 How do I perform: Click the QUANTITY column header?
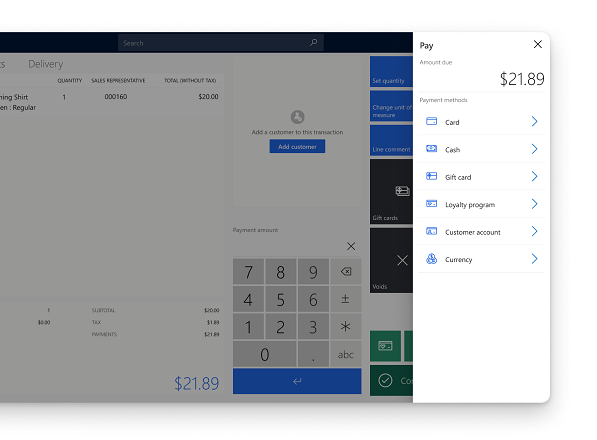[x=70, y=80]
